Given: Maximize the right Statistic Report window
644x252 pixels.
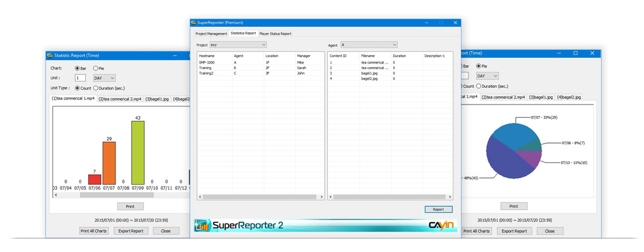Looking at the screenshot, I should 575,52.
